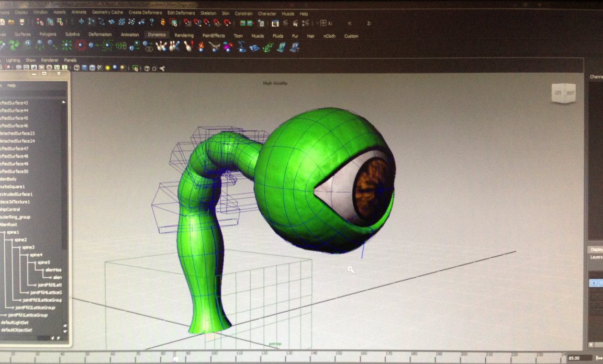The width and height of the screenshot is (603, 364).
Task: Click the lock icon in the status line
Action: pyautogui.click(x=163, y=22)
